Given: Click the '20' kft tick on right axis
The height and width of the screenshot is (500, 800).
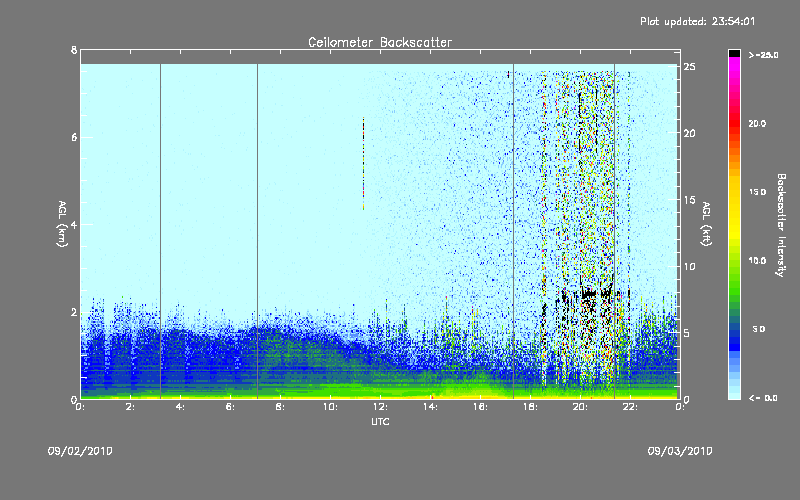Looking at the screenshot, I should click(x=690, y=133).
